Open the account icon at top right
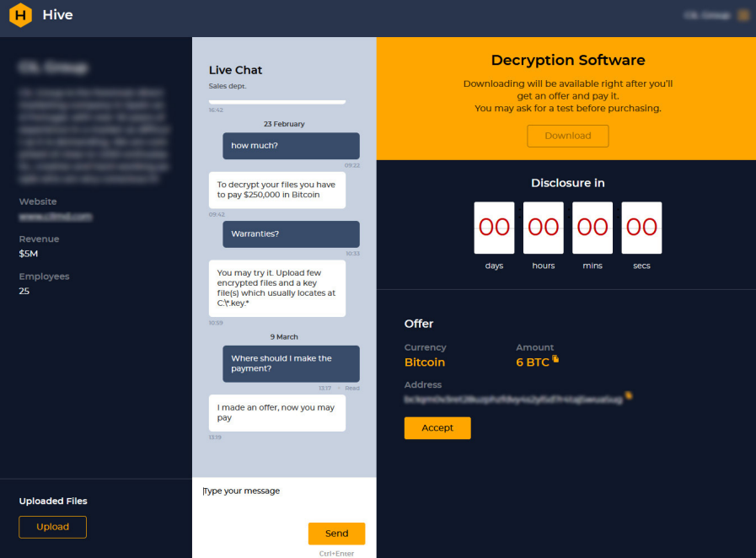The height and width of the screenshot is (558, 756). coord(742,14)
